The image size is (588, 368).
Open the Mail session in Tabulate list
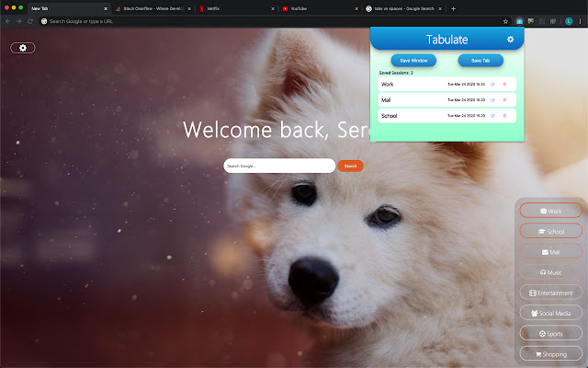[447, 100]
